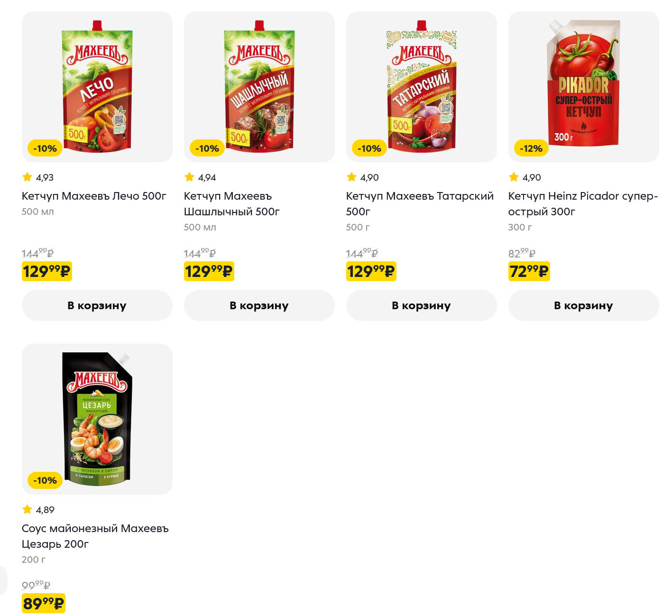Open the Махеевъ Лечо ketchup product image
Image resolution: width=672 pixels, height=616 pixels.
97,87
